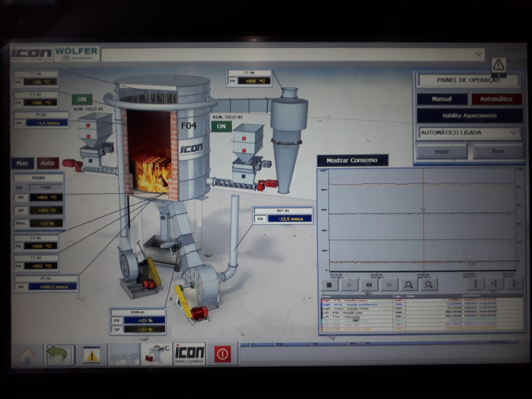Screen dimensions: 532x399
Task: Click the trend zoom out magnifier
Action: point(429,285)
